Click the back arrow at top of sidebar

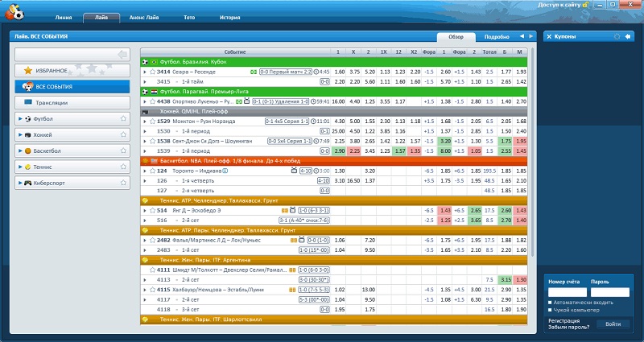tap(122, 54)
